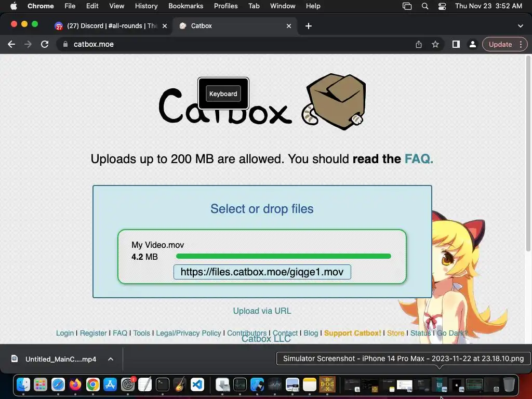Open the Edit menu

coord(92,6)
